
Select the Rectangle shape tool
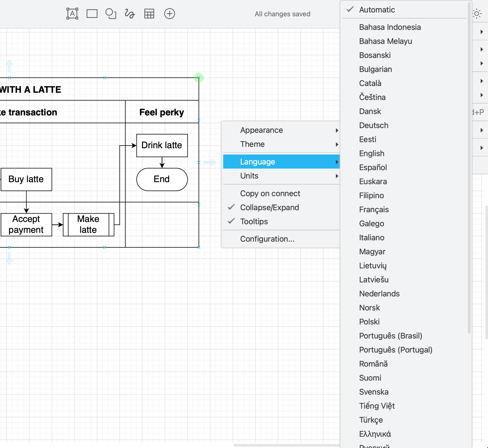click(92, 14)
